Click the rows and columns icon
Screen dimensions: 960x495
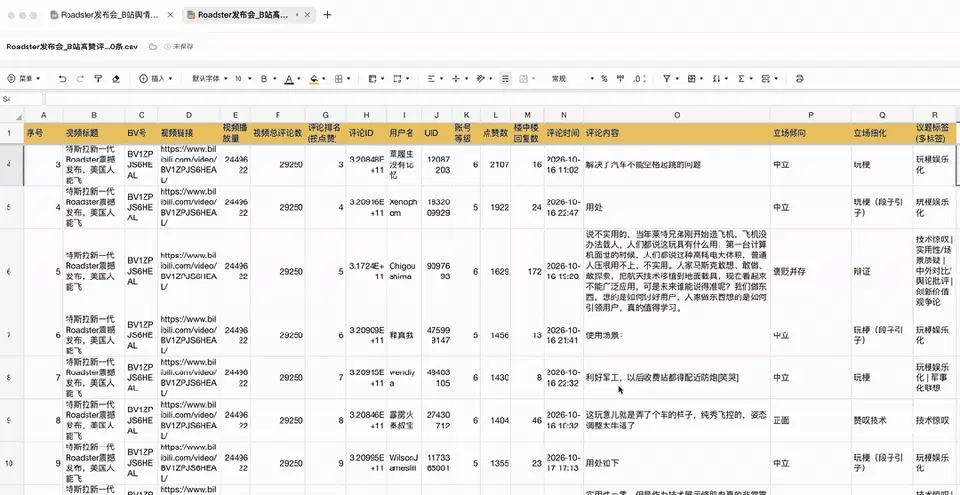pyautogui.click(x=765, y=78)
